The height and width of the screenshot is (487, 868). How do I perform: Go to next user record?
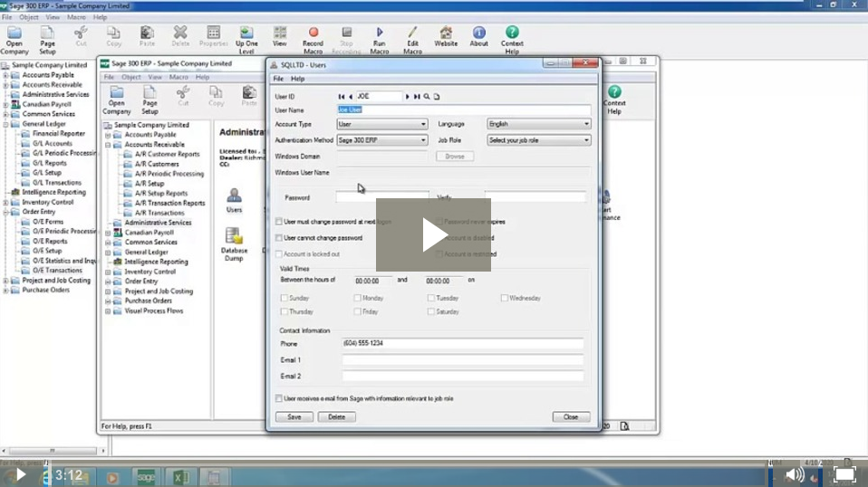tap(408, 97)
